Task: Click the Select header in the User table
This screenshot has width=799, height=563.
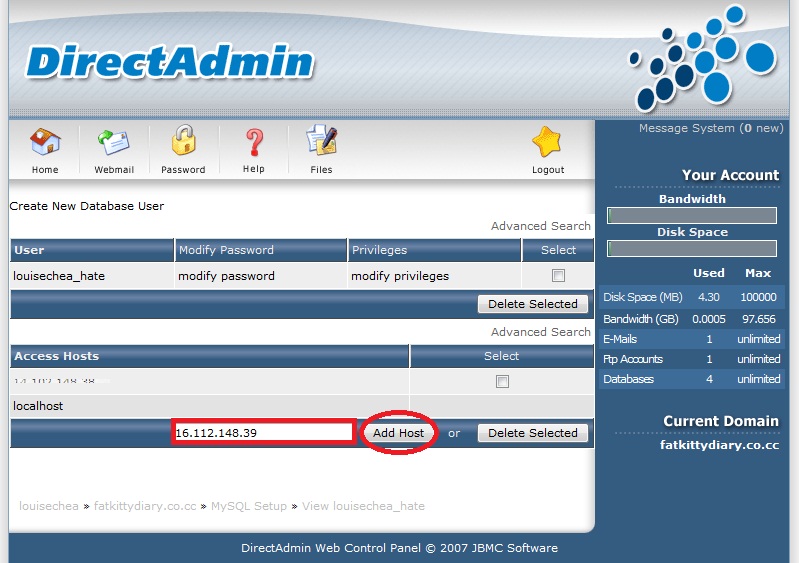Action: point(558,250)
